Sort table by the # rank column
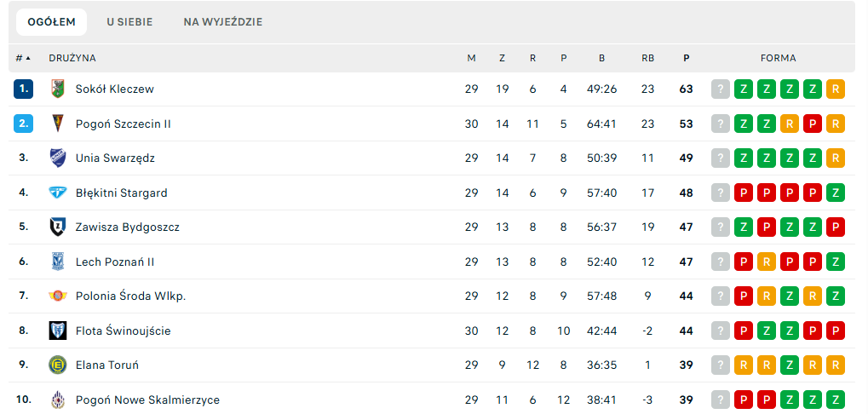868x414 pixels. point(23,58)
